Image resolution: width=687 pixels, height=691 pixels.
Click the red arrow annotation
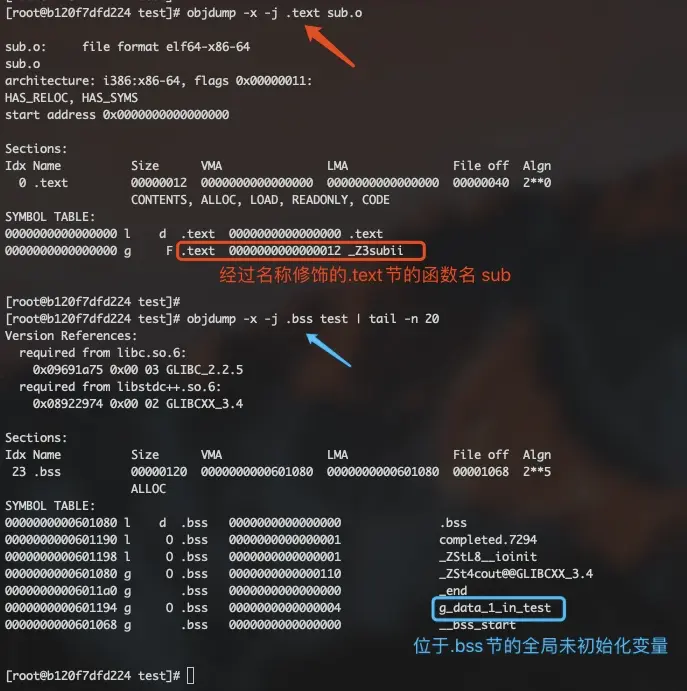click(330, 46)
